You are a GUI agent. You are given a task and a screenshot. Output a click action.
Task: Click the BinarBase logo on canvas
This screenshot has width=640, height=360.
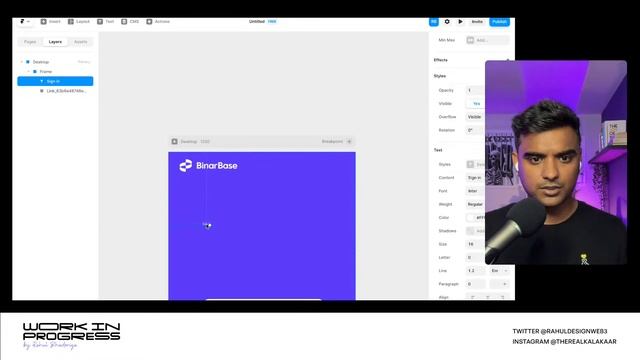point(208,165)
